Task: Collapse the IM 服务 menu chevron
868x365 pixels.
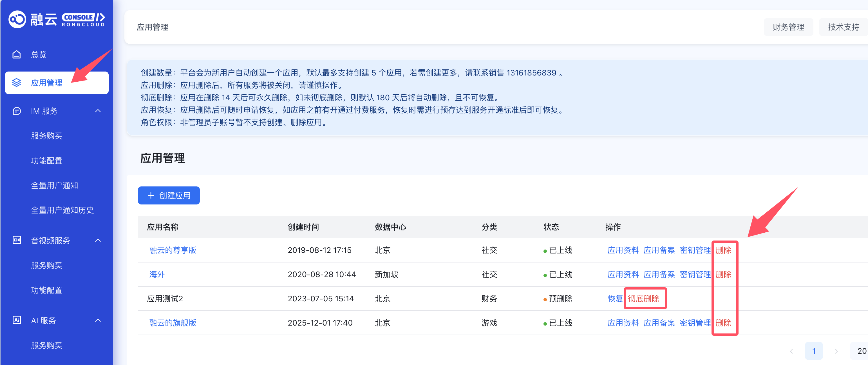Action: (98, 111)
